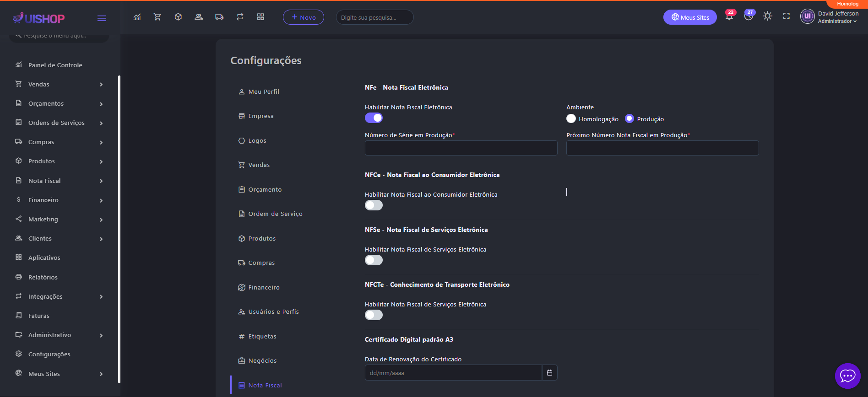The width and height of the screenshot is (868, 397).
Task: Open David Jefferson user account dropdown
Action: [x=830, y=17]
